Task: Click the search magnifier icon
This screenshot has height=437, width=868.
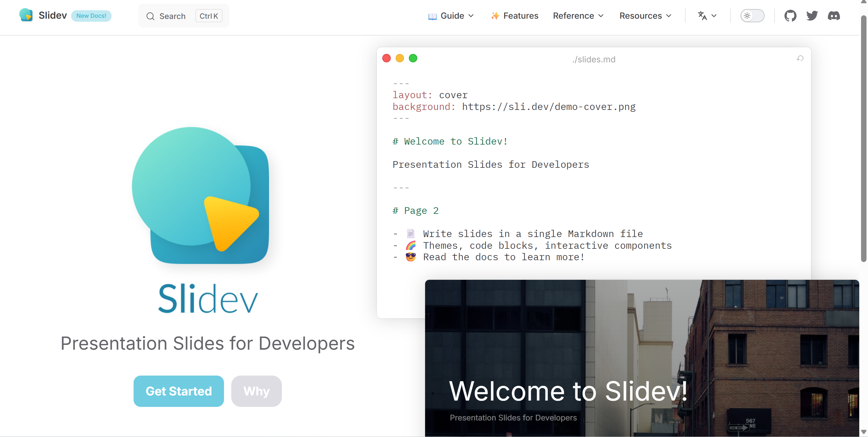Action: (150, 16)
